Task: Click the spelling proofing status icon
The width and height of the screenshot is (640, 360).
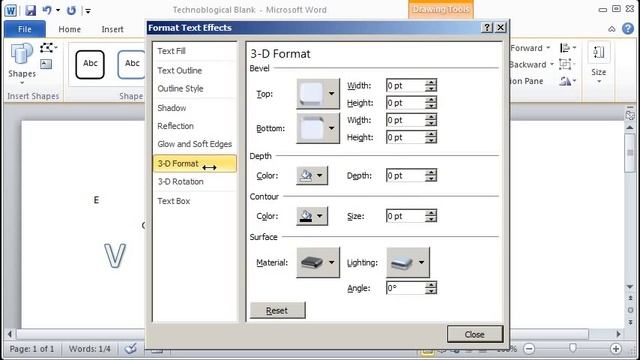Action: tap(131, 349)
